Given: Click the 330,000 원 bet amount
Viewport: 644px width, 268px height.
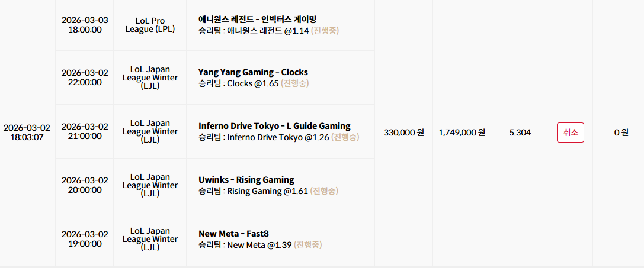Looking at the screenshot, I should tap(403, 133).
